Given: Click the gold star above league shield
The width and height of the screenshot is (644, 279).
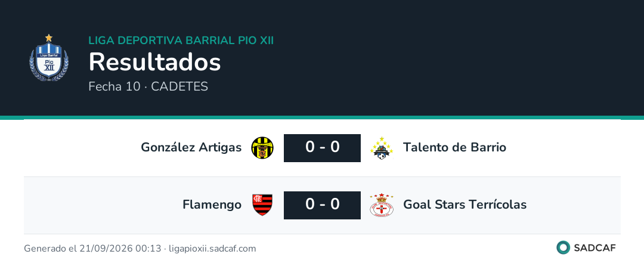Looking at the screenshot, I should tap(49, 38).
